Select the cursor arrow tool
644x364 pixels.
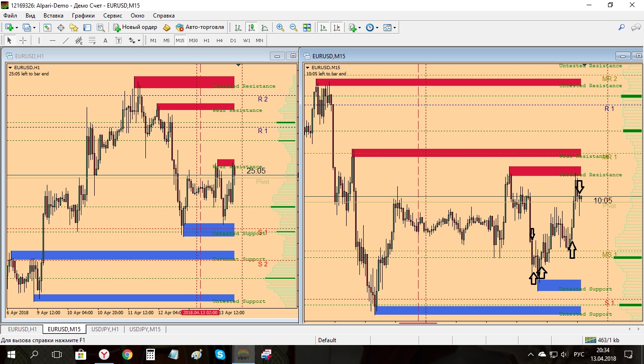pyautogui.click(x=9, y=40)
